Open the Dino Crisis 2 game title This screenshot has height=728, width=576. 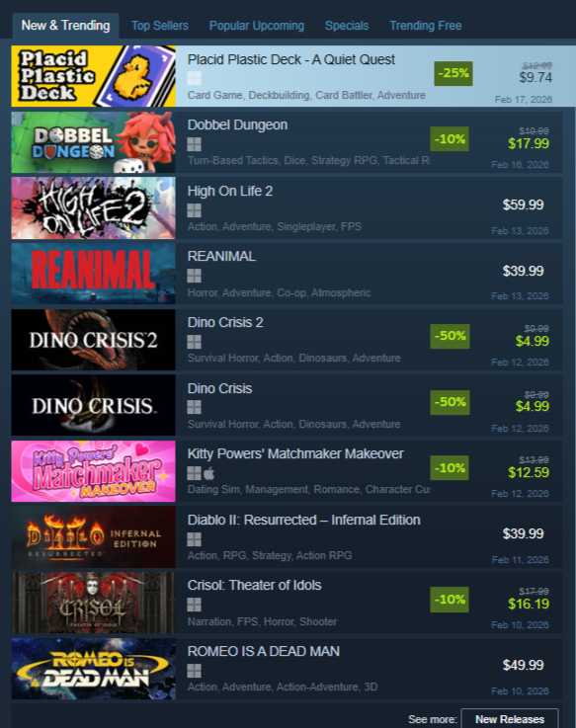point(225,322)
